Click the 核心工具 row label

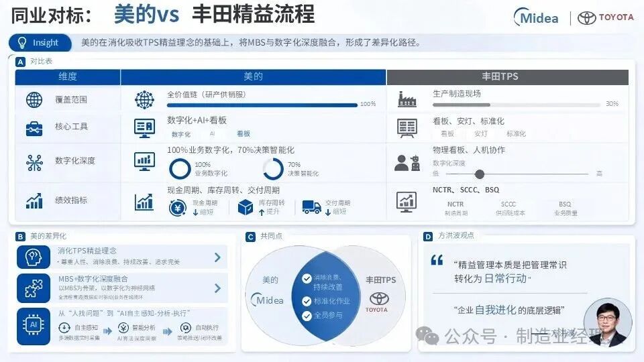click(x=72, y=127)
